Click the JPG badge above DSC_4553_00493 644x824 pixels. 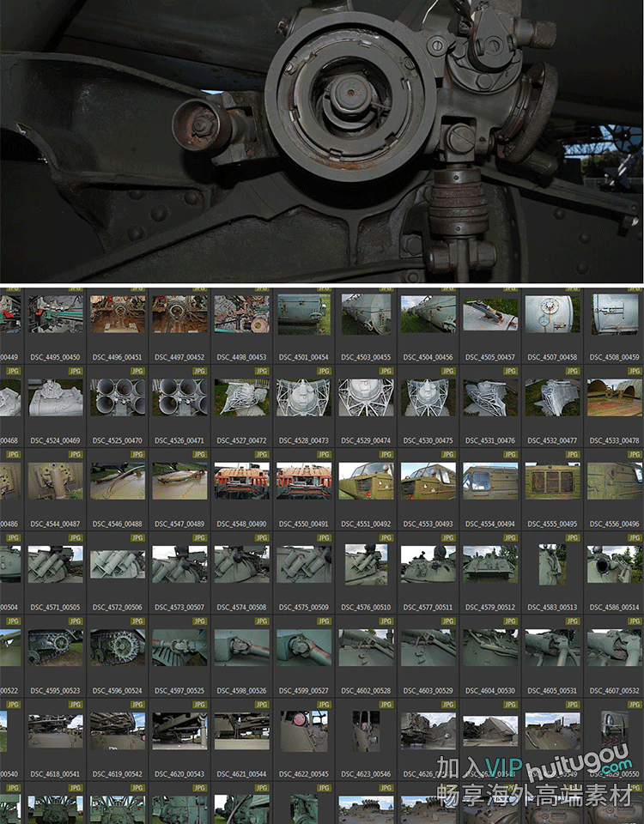(448, 454)
